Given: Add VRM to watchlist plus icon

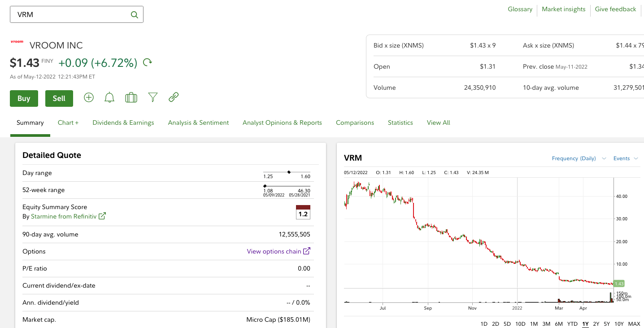Looking at the screenshot, I should pyautogui.click(x=89, y=97).
